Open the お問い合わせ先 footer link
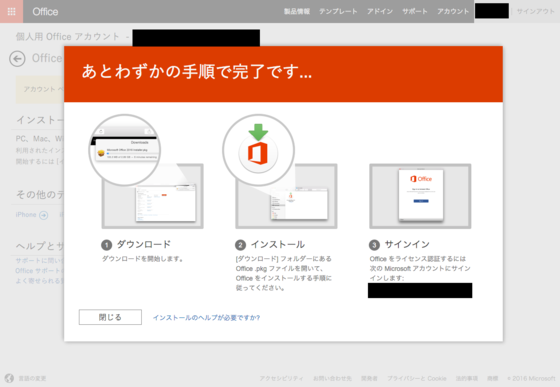Viewport: 560px width, 387px height. 332,378
